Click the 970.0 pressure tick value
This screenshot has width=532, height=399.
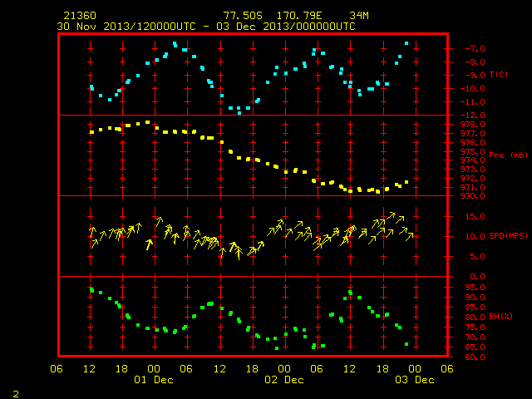click(473, 196)
